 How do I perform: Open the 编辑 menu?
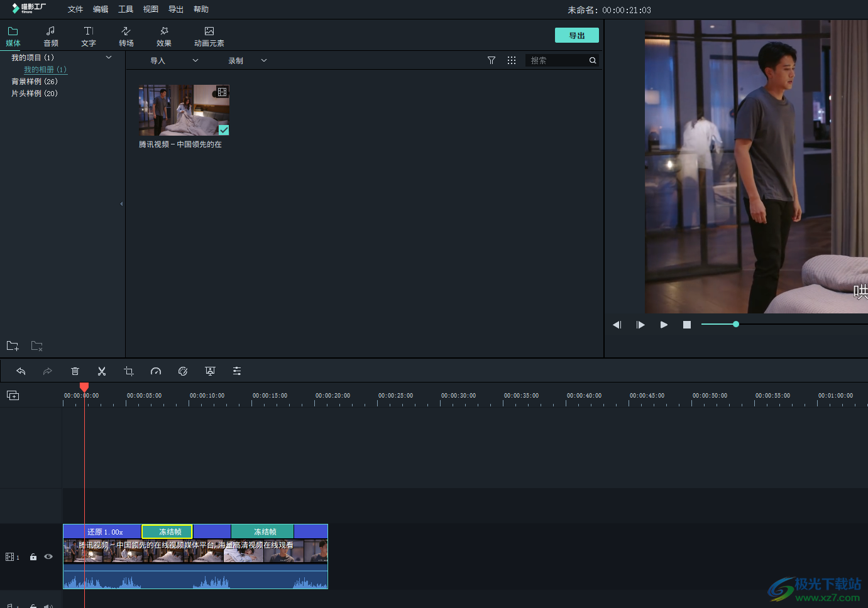click(x=101, y=9)
